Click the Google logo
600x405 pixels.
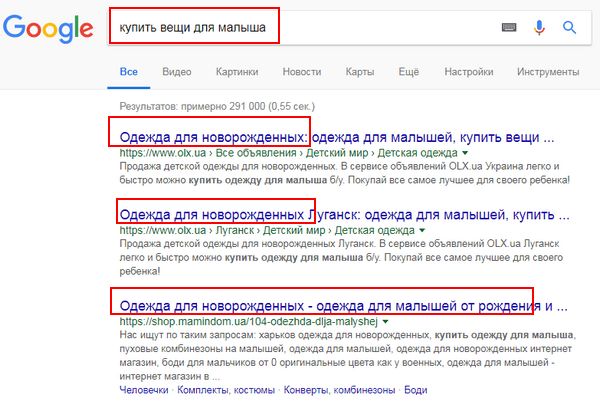click(x=48, y=29)
